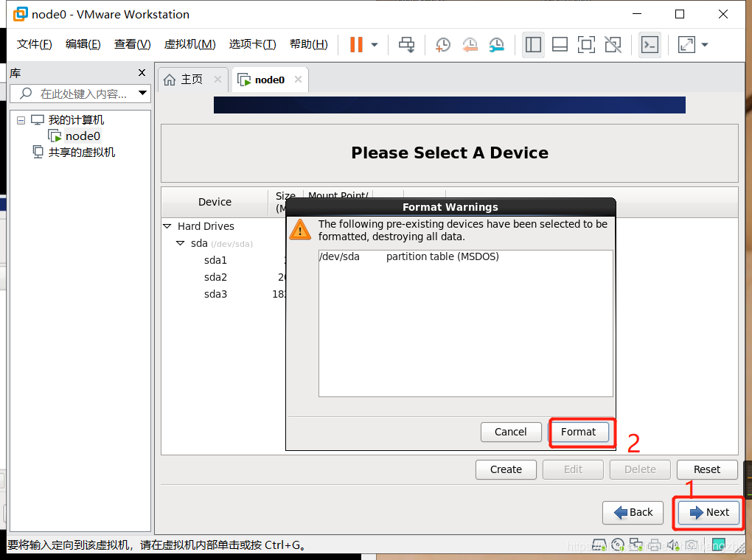Image resolution: width=752 pixels, height=560 pixels.
Task: Open the power options dropdown arrow
Action: click(375, 45)
